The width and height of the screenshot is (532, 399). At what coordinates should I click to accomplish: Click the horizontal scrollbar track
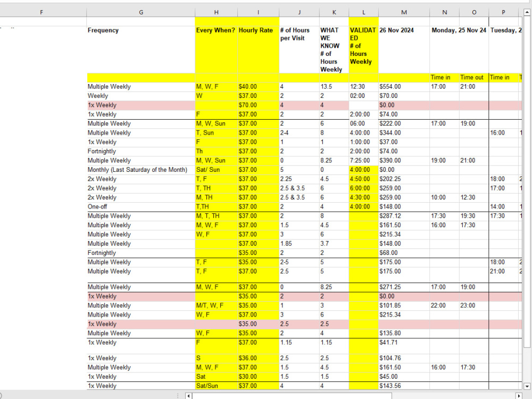[x=353, y=396]
